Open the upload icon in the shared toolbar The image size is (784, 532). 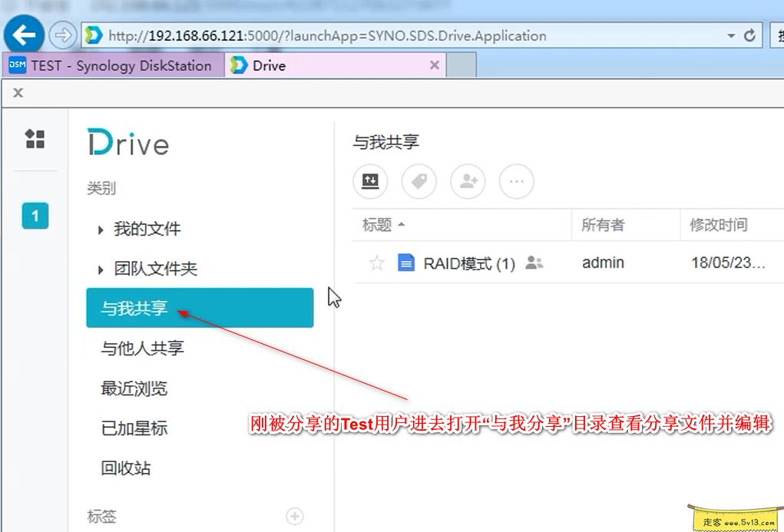[370, 181]
